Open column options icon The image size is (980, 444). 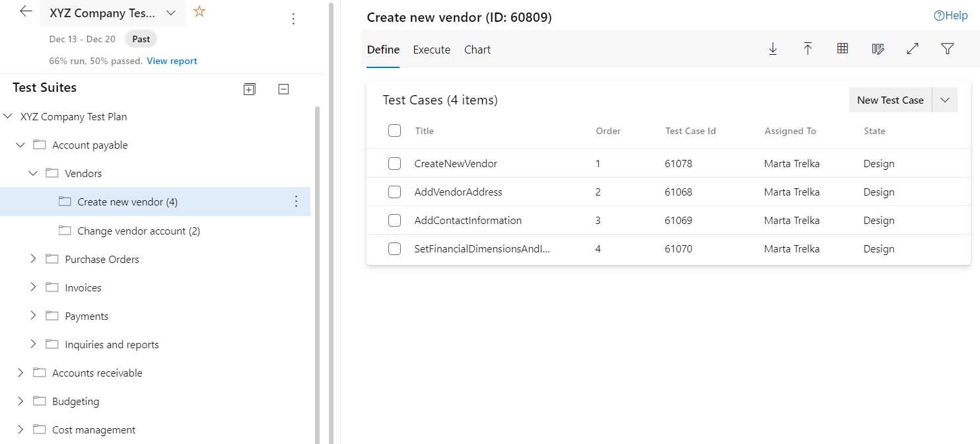[x=878, y=49]
